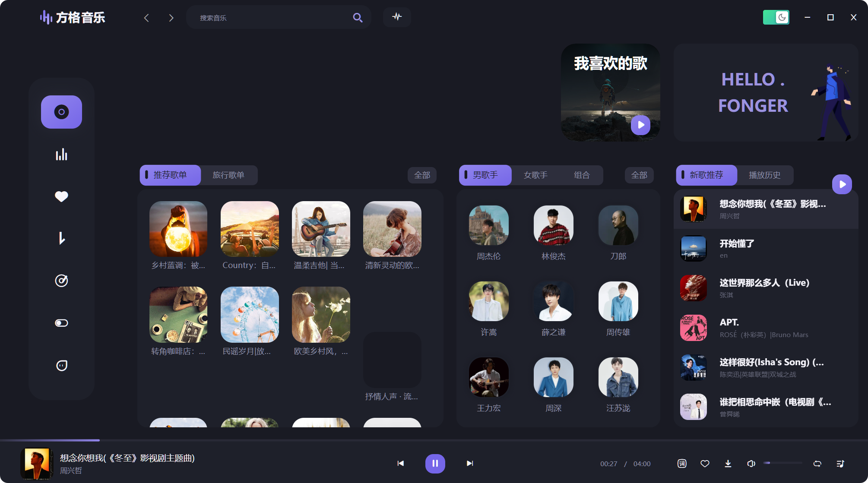Toggle the dark mode switch in the title bar
This screenshot has height=483, width=868.
[776, 17]
